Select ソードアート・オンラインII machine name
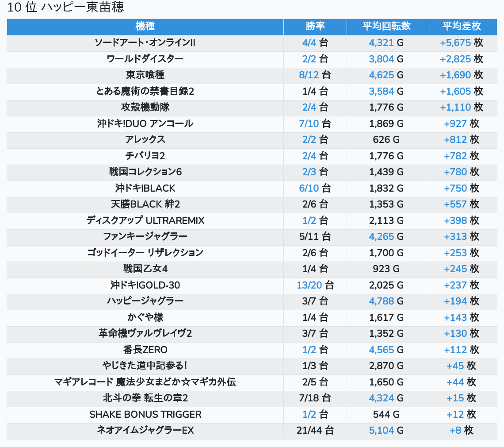The width and height of the screenshot is (504, 447). pyautogui.click(x=145, y=43)
